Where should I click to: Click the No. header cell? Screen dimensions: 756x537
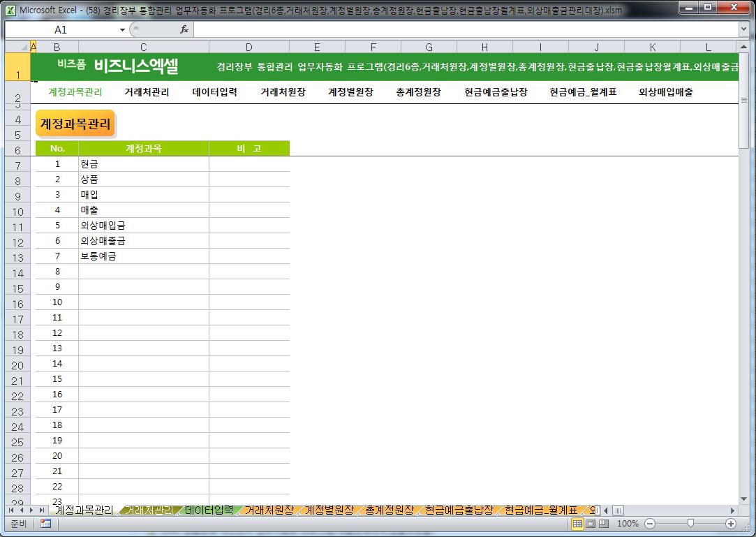tap(57, 149)
